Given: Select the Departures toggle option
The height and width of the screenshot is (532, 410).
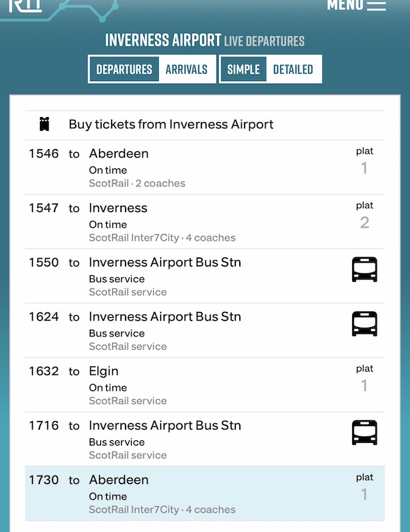Looking at the screenshot, I should tap(124, 69).
